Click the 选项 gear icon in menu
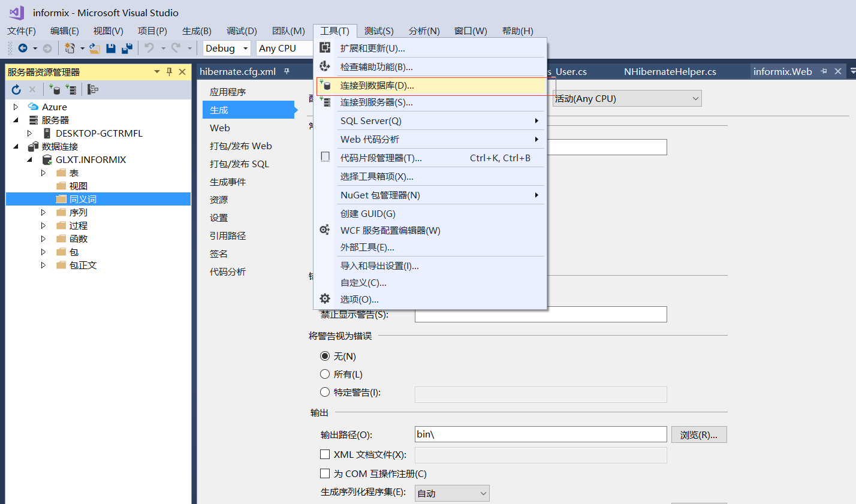 (x=325, y=298)
